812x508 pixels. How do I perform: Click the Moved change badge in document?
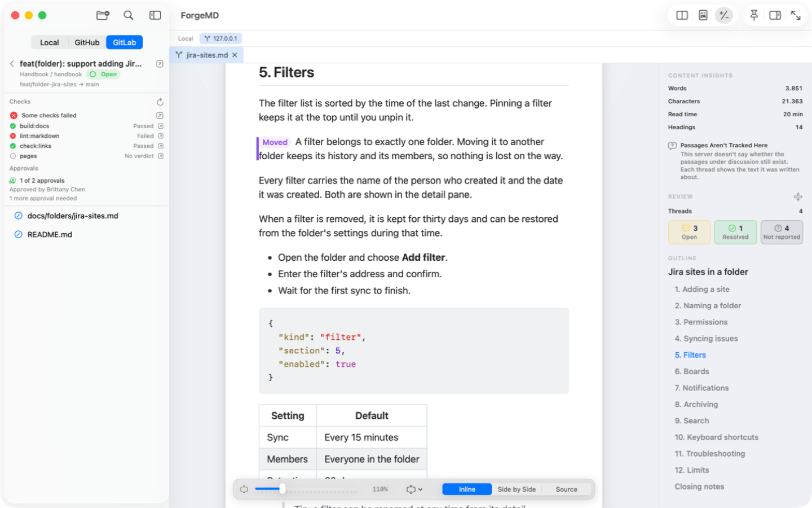click(275, 142)
